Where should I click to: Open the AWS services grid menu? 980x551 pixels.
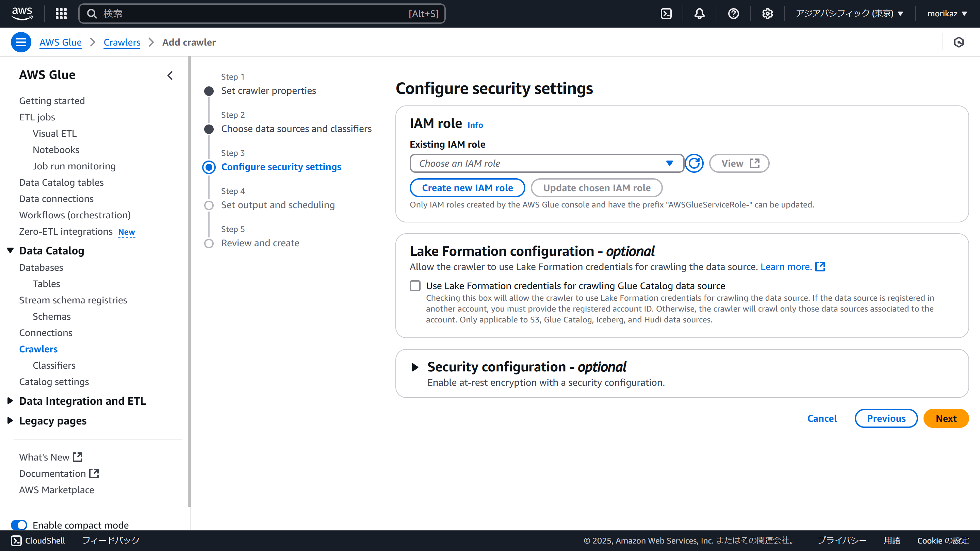tap(61, 14)
